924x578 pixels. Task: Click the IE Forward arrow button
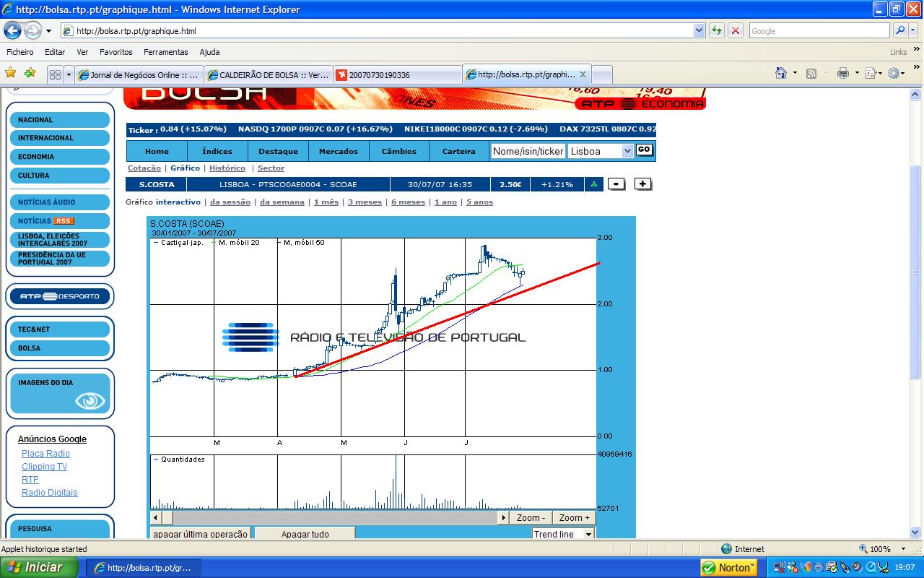click(33, 30)
